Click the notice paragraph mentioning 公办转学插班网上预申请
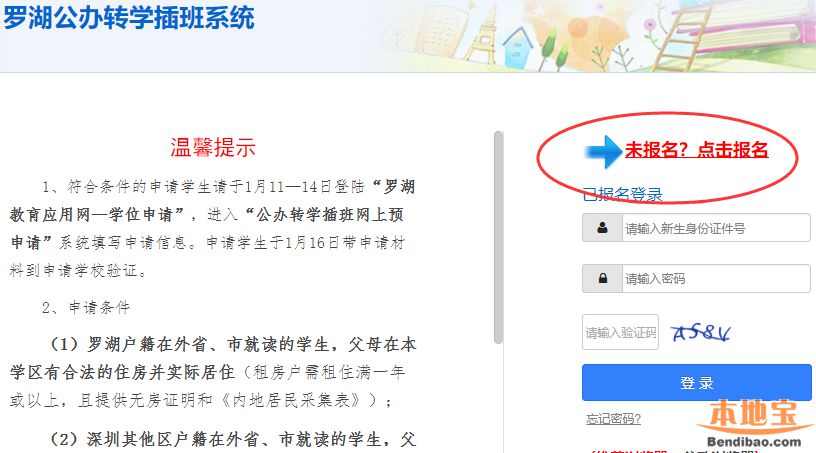Screen dimensions: 816x453 click(212, 229)
